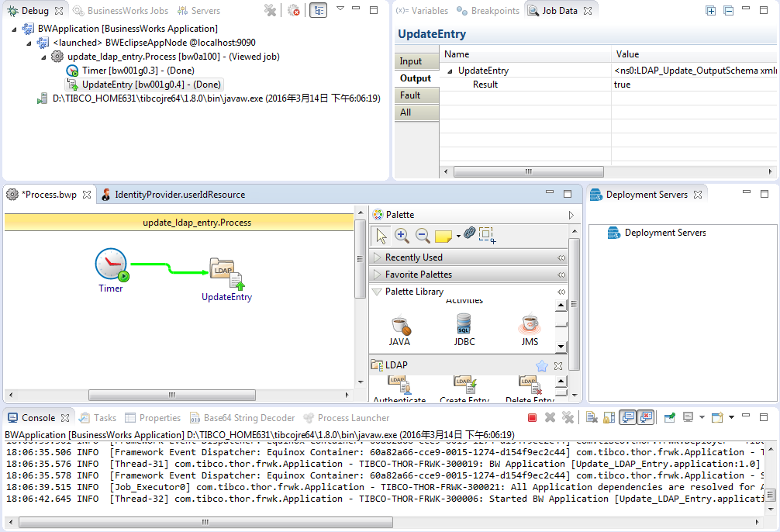This screenshot has height=532, width=780.
Task: Open the Process Launcher tab
Action: pos(347,418)
